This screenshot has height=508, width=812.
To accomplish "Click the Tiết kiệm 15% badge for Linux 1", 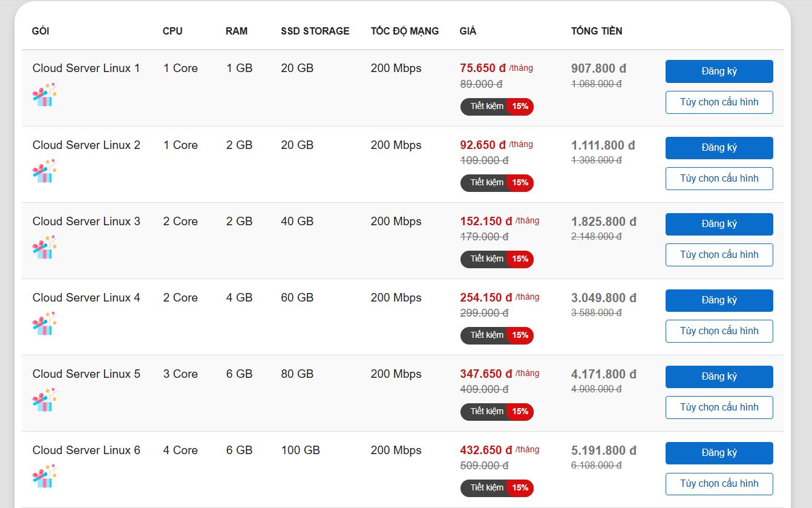I will coord(497,107).
